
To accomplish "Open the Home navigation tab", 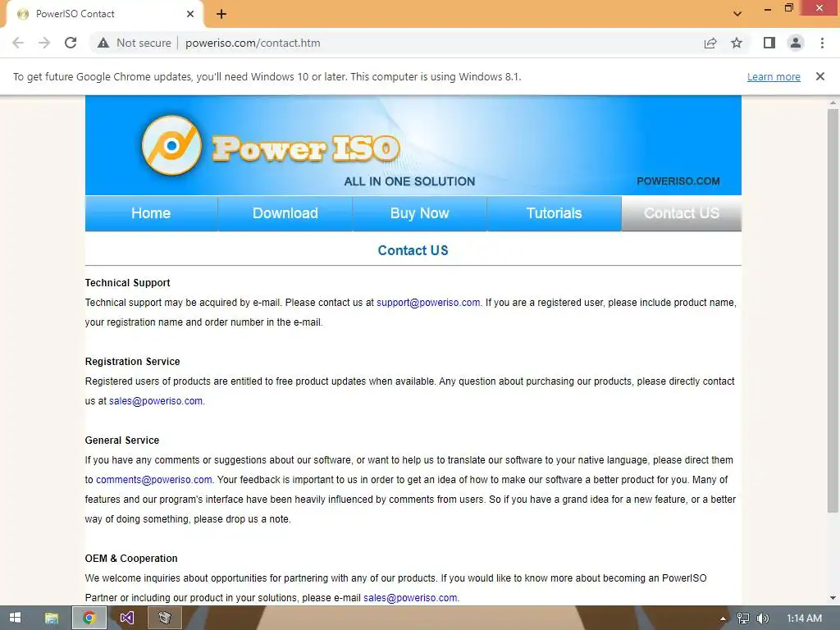I will [151, 213].
